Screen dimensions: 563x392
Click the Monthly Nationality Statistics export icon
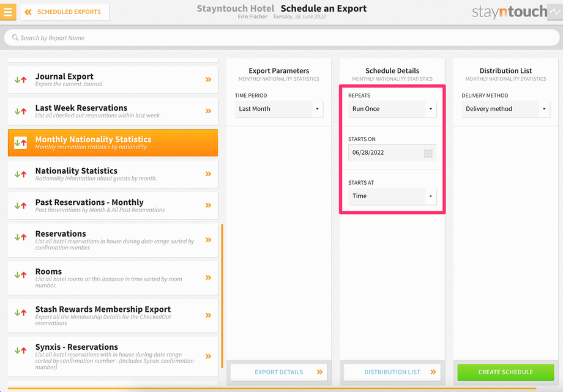[x=20, y=143]
